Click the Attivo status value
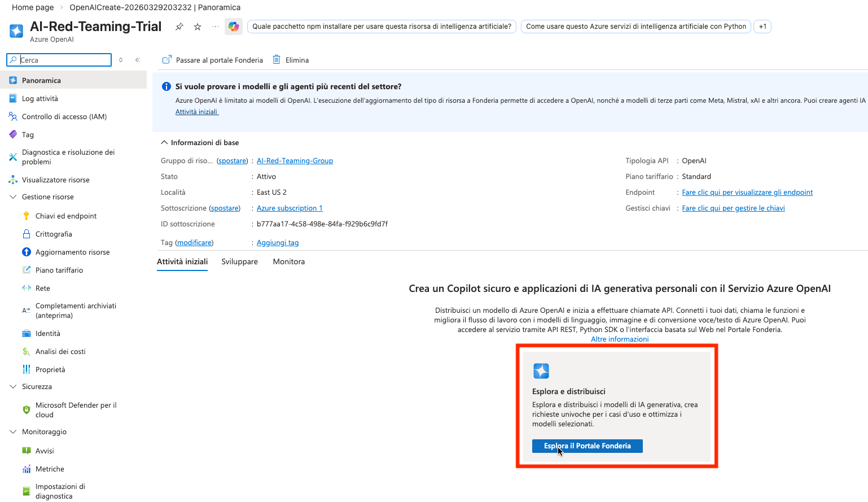This screenshot has height=502, width=868. [266, 177]
